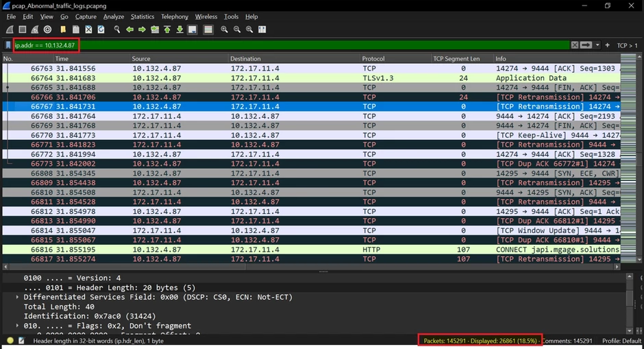Save this capture file icon
The height and width of the screenshot is (349, 644).
tap(76, 29)
